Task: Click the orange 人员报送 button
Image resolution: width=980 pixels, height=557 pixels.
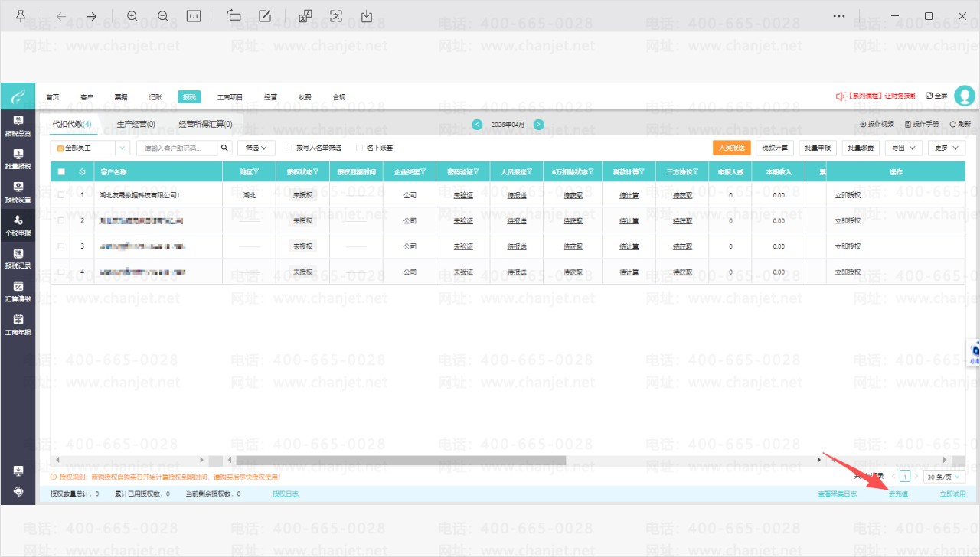Action: (731, 148)
